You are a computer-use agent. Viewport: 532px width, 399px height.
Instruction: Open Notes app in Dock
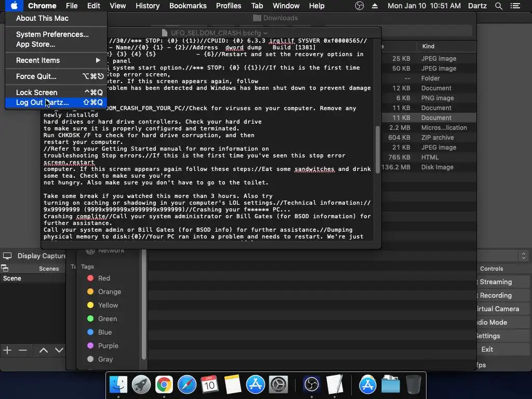[x=232, y=384]
